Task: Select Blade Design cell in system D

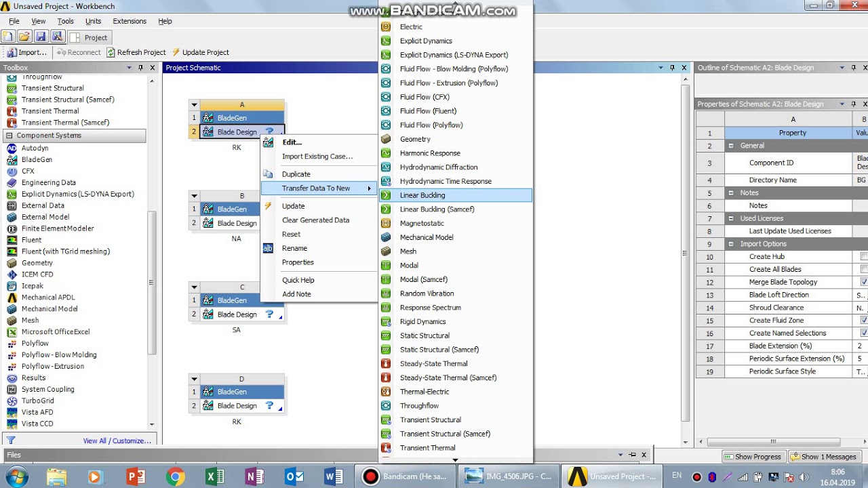Action: [x=242, y=406]
